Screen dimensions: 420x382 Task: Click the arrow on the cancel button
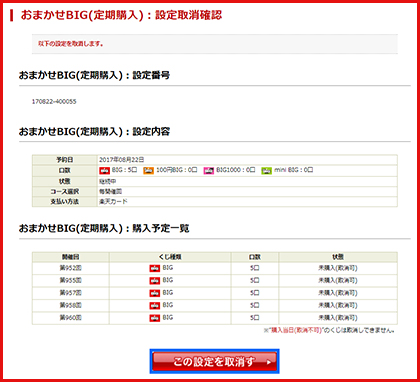[x=269, y=362]
